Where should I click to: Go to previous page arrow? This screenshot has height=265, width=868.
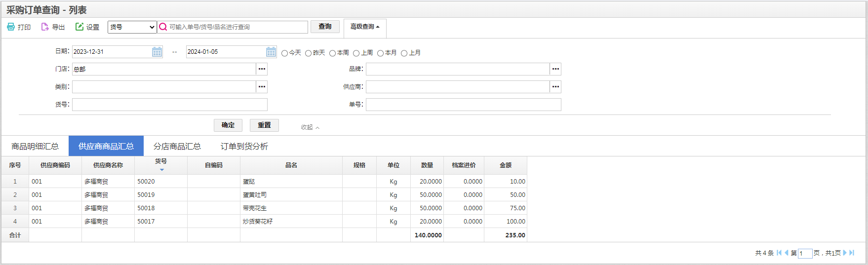(787, 253)
